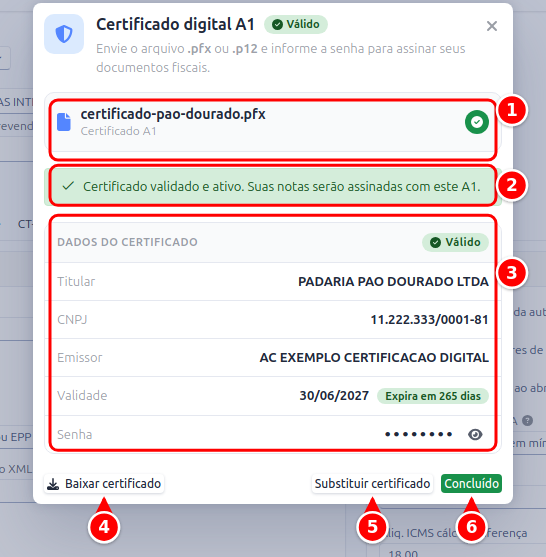The image size is (546, 557).
Task: Select the CNPJ value 11.222.333/0001-81
Action: 429,320
